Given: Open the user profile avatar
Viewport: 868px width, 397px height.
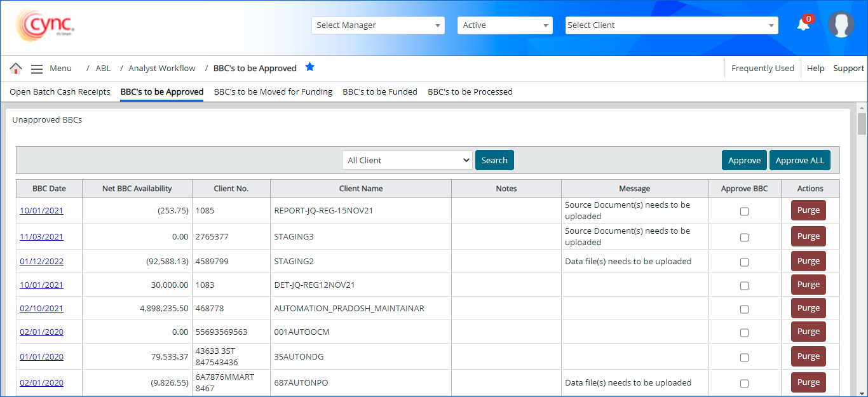Looking at the screenshot, I should [841, 25].
